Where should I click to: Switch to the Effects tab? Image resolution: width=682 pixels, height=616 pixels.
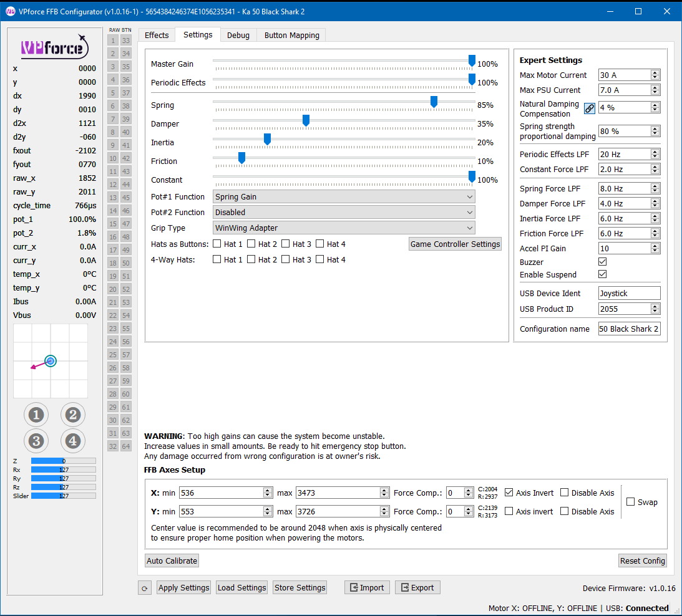click(x=157, y=36)
